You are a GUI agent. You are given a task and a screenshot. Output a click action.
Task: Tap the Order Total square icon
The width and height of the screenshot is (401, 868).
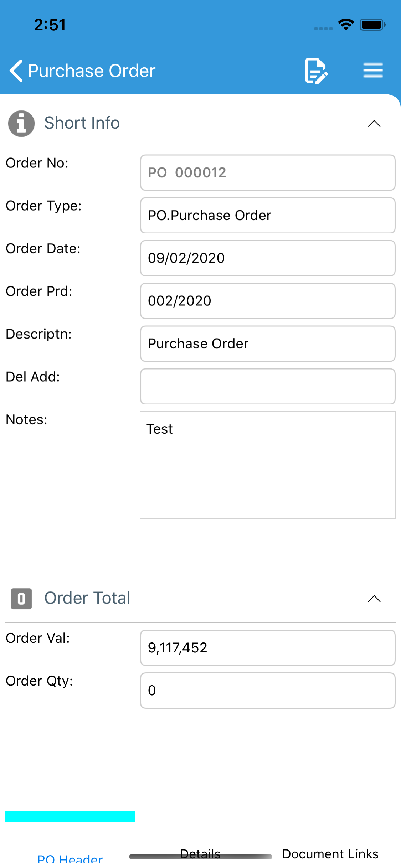pyautogui.click(x=21, y=599)
